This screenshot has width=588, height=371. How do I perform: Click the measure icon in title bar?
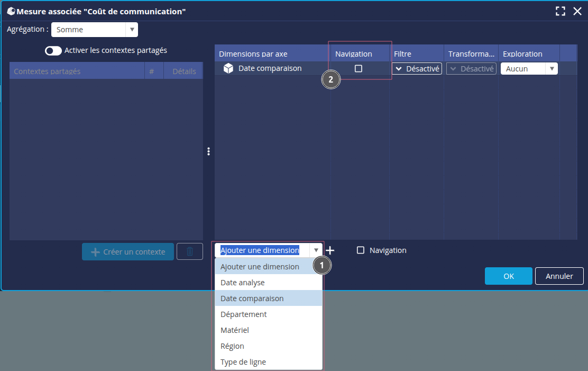10,11
